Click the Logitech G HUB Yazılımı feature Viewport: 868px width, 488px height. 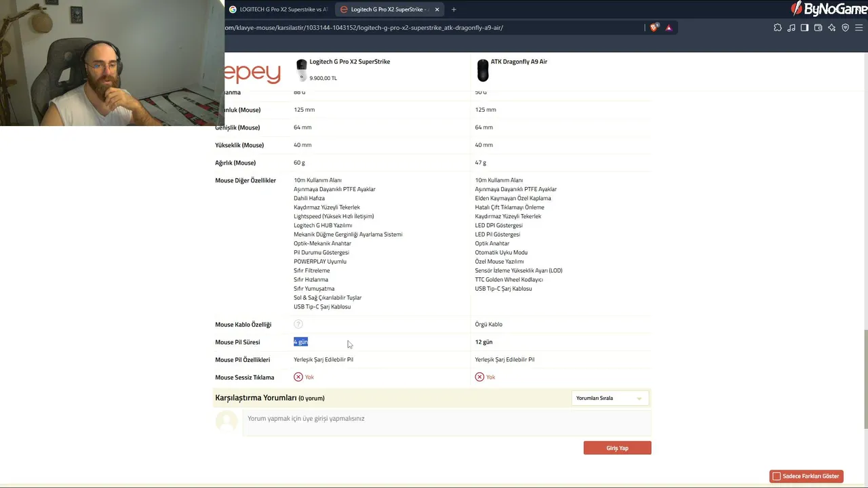(x=323, y=225)
